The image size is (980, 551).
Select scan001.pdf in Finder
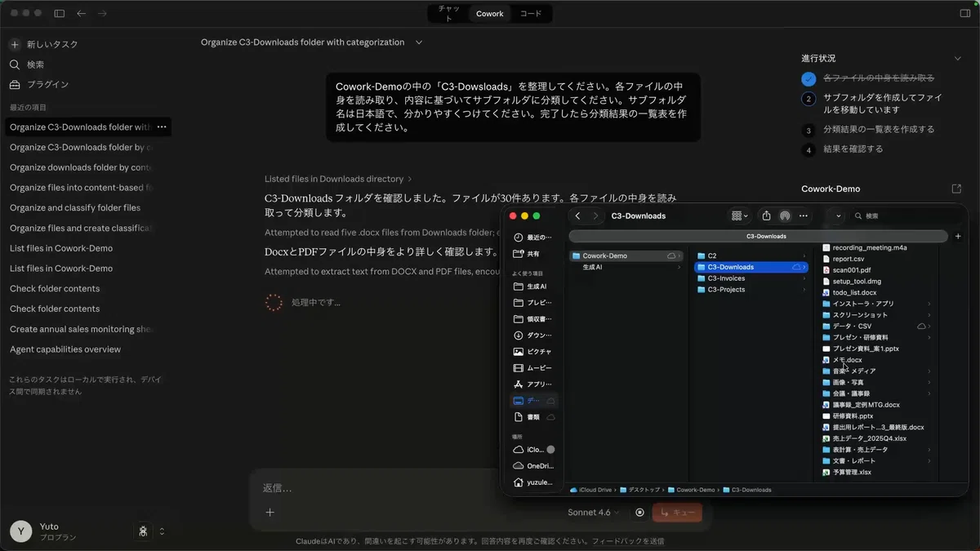(x=847, y=270)
